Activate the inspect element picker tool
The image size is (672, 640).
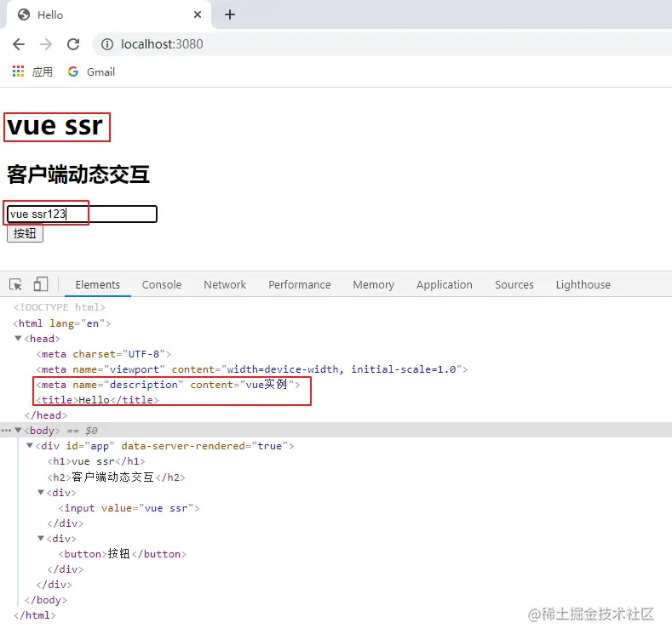pyautogui.click(x=15, y=284)
